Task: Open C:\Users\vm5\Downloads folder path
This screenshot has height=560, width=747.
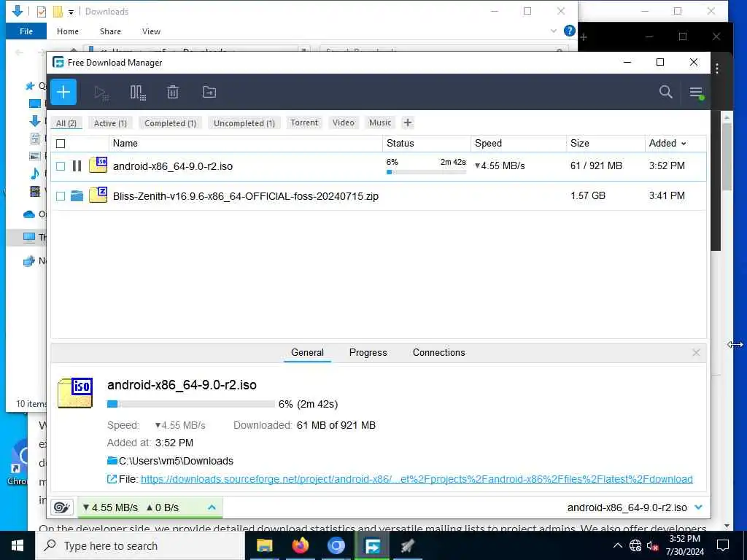Action: 176,461
